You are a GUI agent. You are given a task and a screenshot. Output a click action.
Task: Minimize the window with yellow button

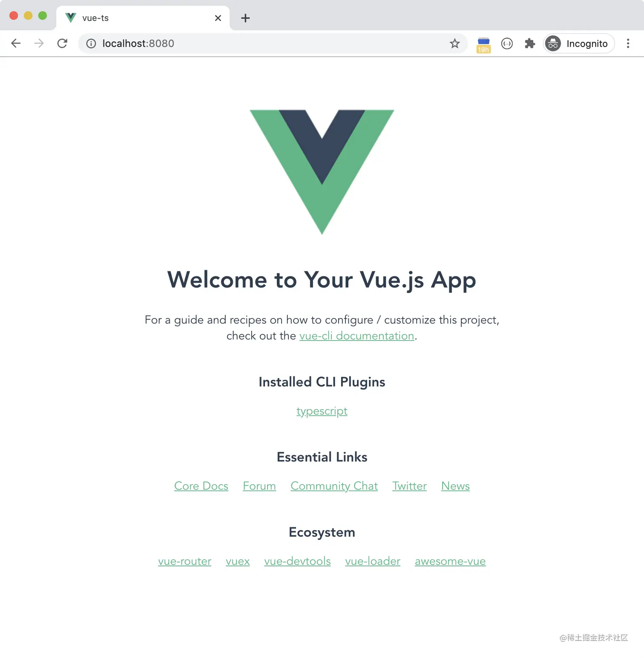click(28, 16)
